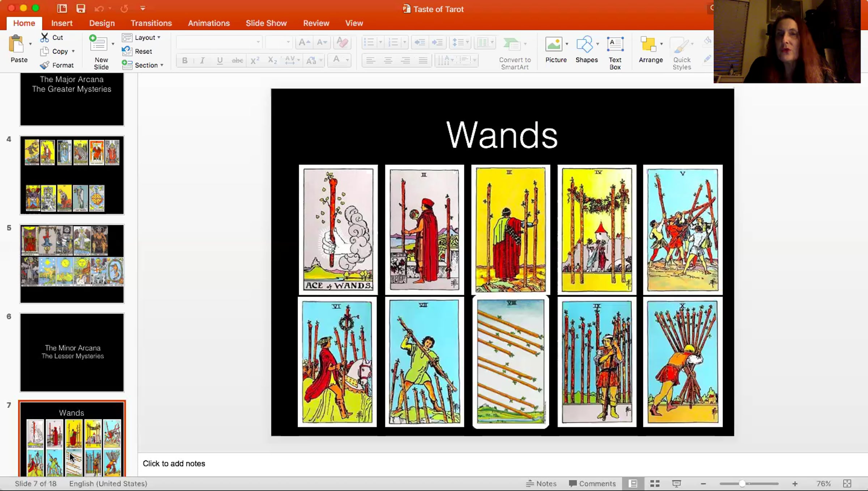This screenshot has width=868, height=491.
Task: Toggle Normal view button
Action: (633, 483)
